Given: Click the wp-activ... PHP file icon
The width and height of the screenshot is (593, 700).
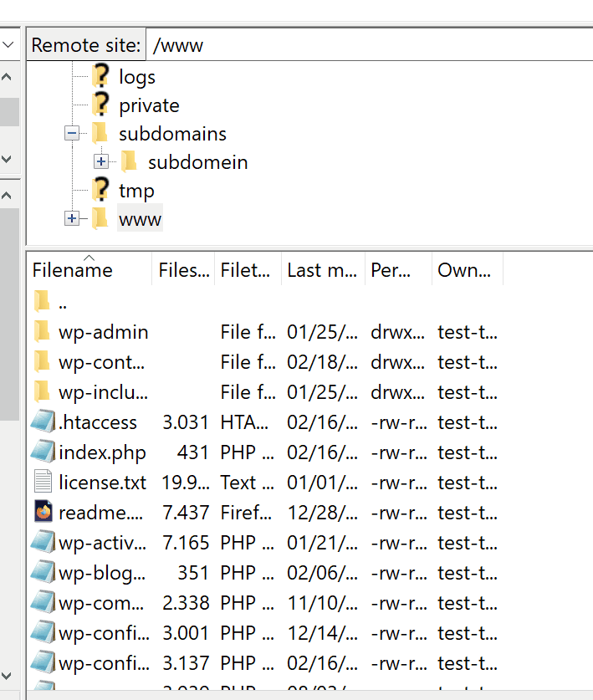Looking at the screenshot, I should pyautogui.click(x=43, y=542).
